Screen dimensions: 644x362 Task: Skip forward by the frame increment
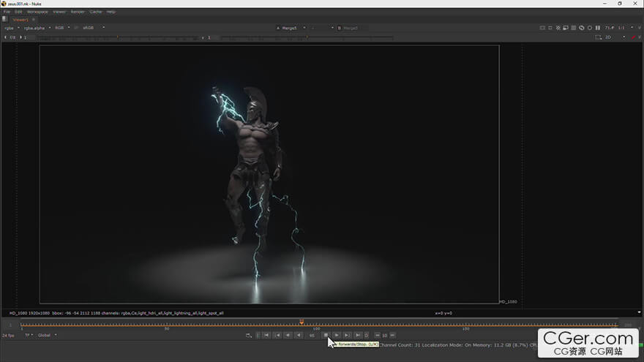[x=393, y=336]
